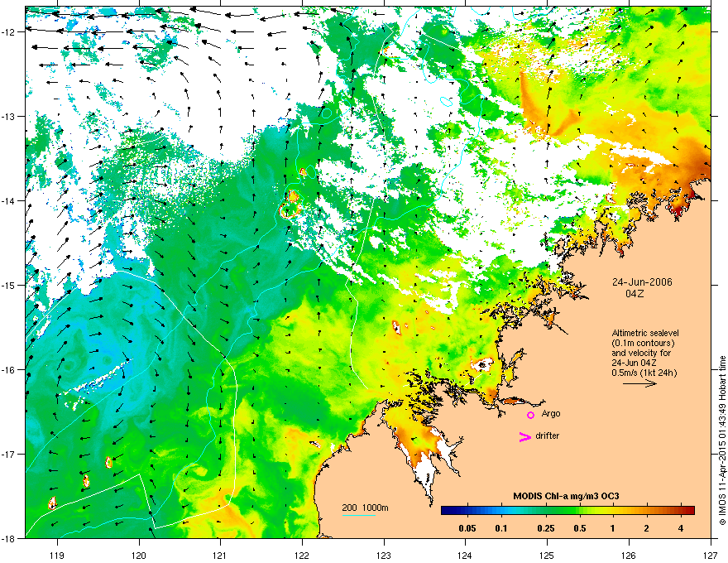Select the MODIS Chl-a colorbar
728x563 pixels.
[568, 510]
